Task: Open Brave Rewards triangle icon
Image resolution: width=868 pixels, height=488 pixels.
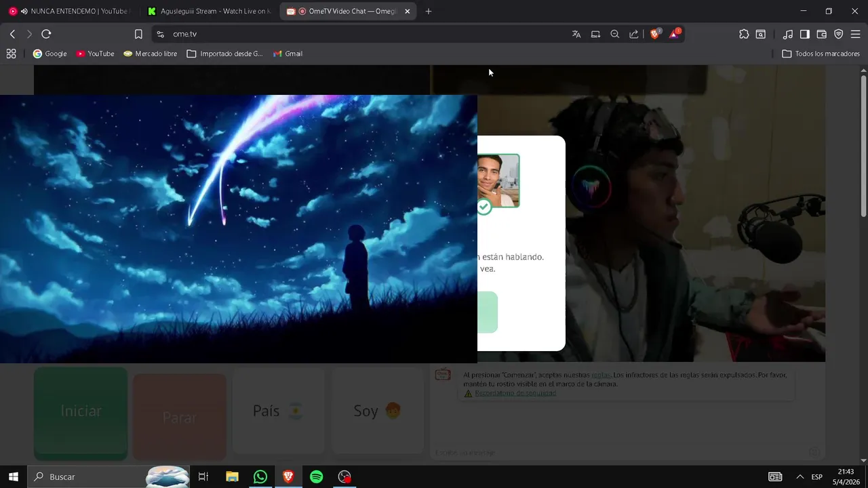Action: [x=675, y=33]
